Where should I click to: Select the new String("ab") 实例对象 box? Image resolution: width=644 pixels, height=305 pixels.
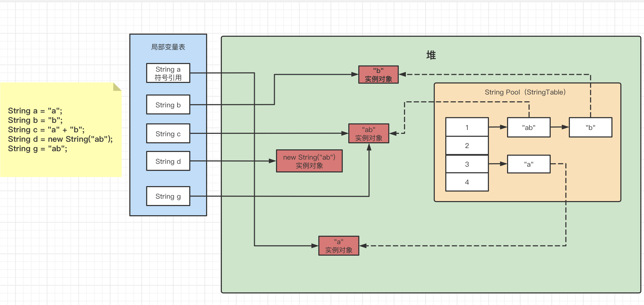[x=309, y=161]
